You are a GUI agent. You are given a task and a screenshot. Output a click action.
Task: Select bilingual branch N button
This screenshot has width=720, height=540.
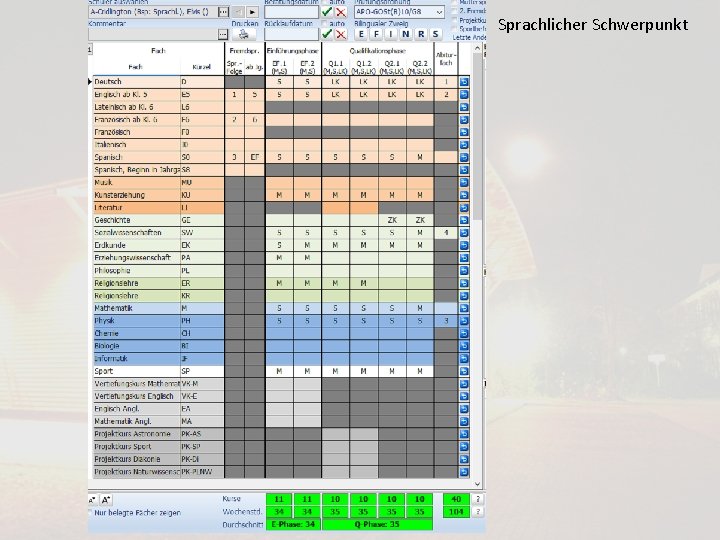coord(405,34)
